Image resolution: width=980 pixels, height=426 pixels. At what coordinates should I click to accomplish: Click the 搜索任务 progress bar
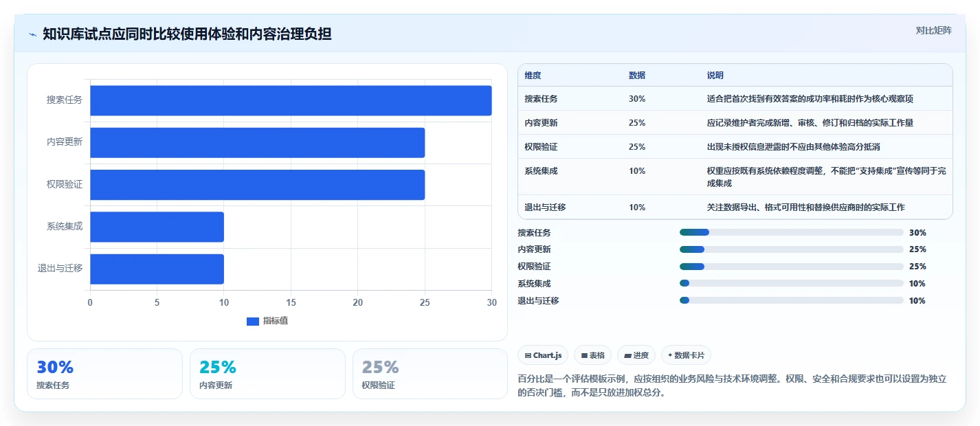[791, 233]
